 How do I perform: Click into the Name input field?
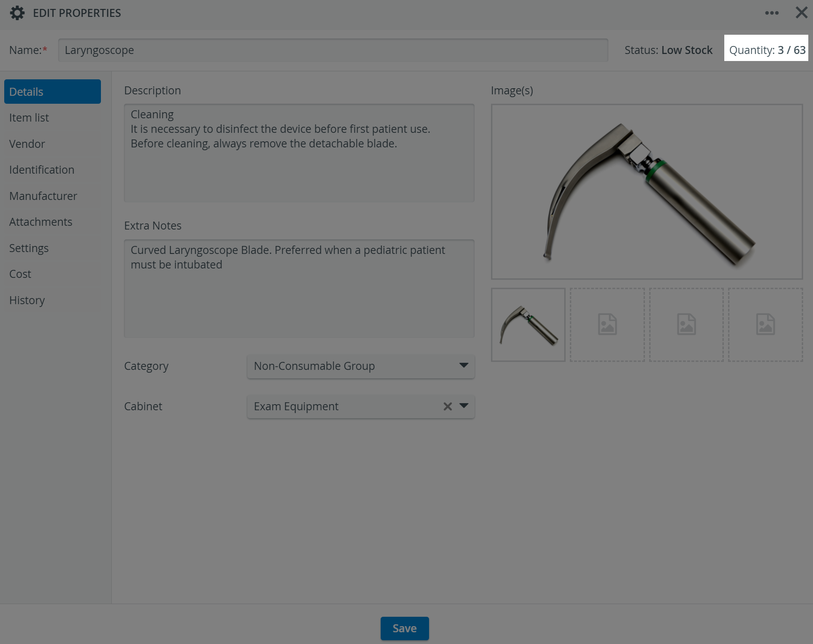click(x=333, y=50)
